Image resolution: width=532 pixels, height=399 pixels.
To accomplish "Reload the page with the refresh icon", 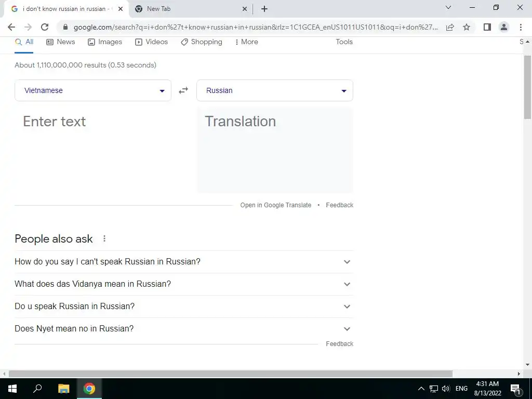I will (45, 27).
